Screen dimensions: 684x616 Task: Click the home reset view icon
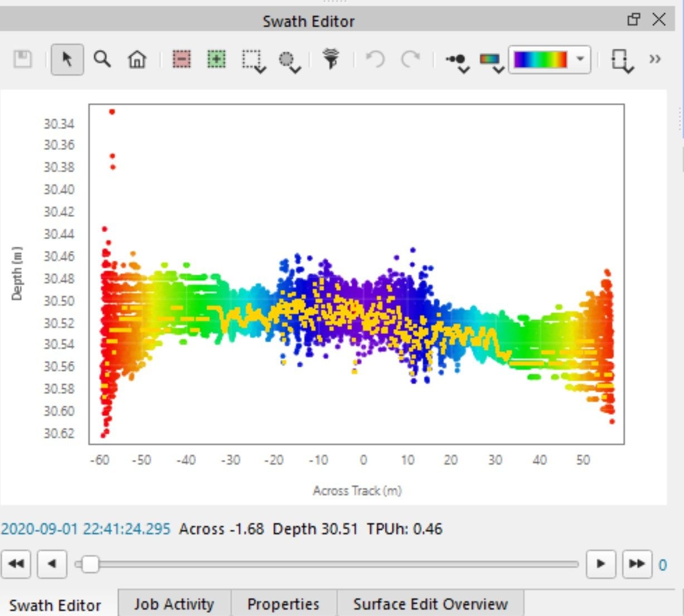[137, 59]
